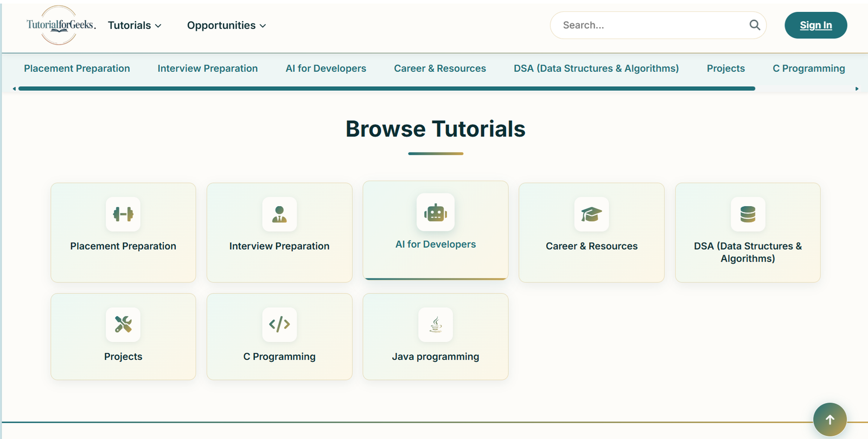This screenshot has height=439, width=868.
Task: Click the magnifying glass search icon
Action: click(x=755, y=25)
